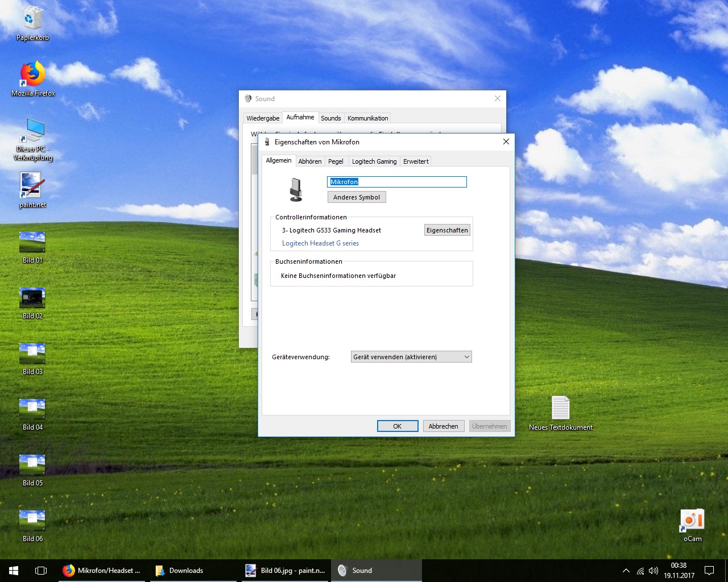Select the Bild 05 image file
The height and width of the screenshot is (582, 728).
point(32,470)
